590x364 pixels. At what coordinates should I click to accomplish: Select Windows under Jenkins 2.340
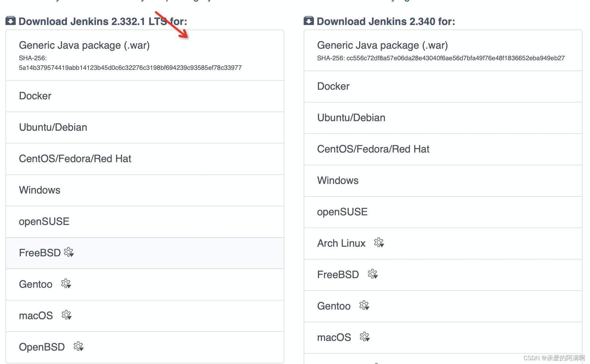443,181
